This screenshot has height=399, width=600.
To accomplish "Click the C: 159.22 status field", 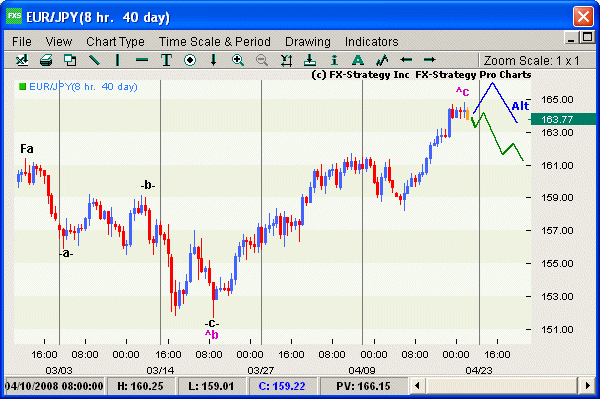I will (x=282, y=386).
